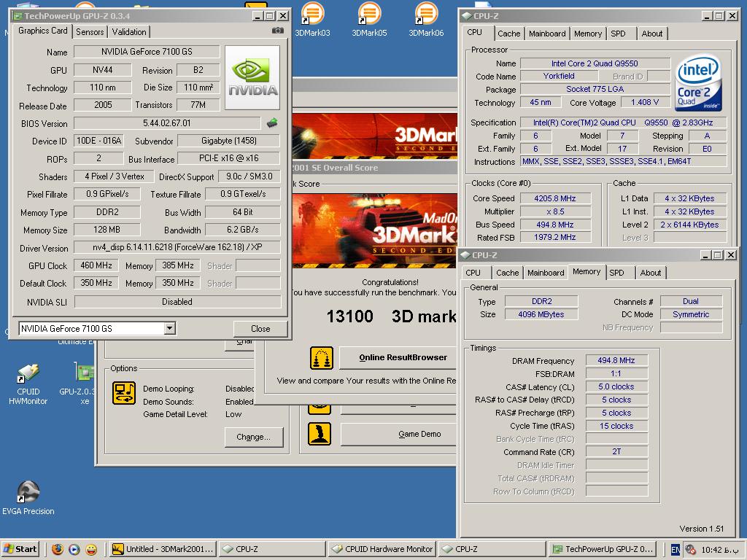
Task: Click the Game Demo joystick icon
Action: coord(320,434)
